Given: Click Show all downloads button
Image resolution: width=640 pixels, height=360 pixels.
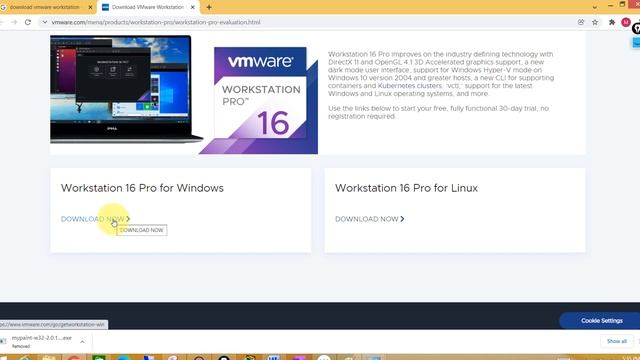Looking at the screenshot, I should [616, 341].
